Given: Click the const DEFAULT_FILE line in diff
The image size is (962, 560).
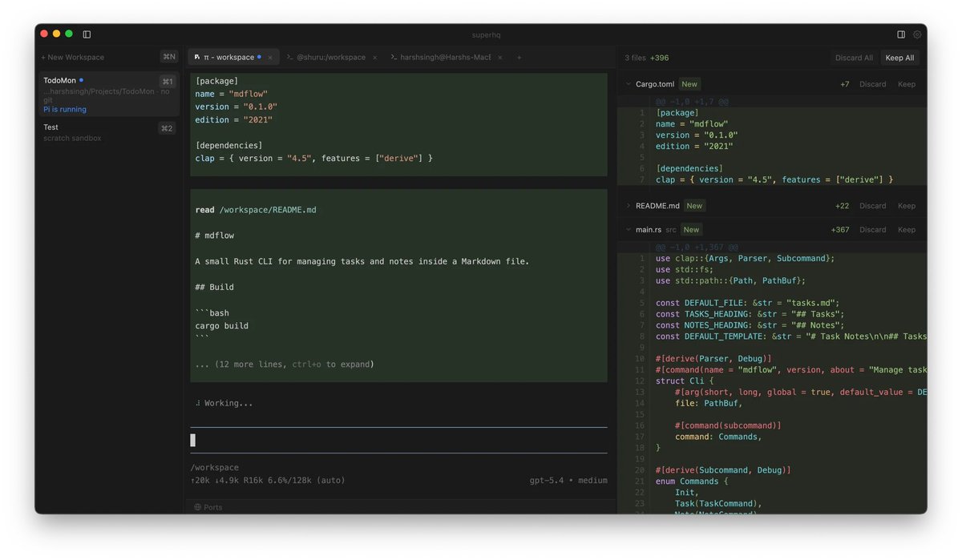Looking at the screenshot, I should 746,304.
